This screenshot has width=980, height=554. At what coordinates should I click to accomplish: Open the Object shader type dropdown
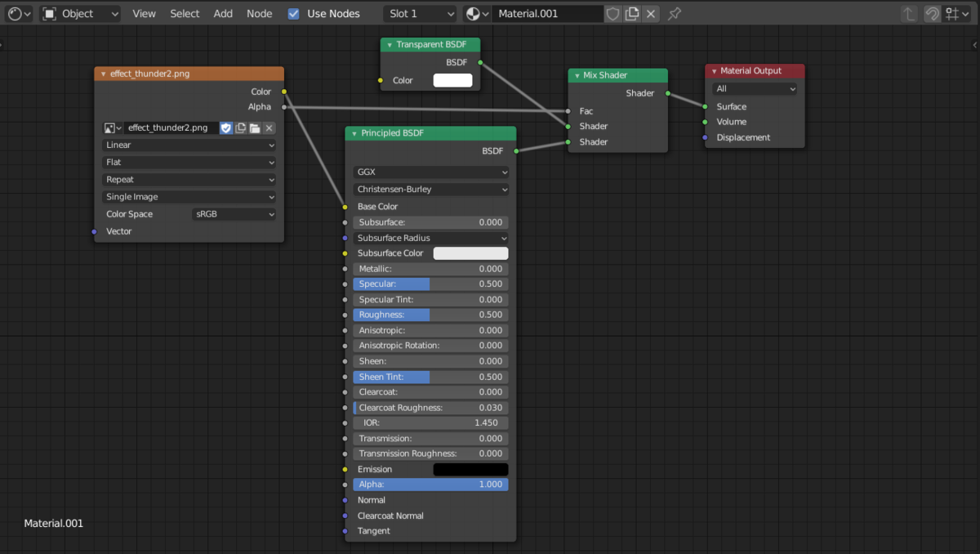80,14
